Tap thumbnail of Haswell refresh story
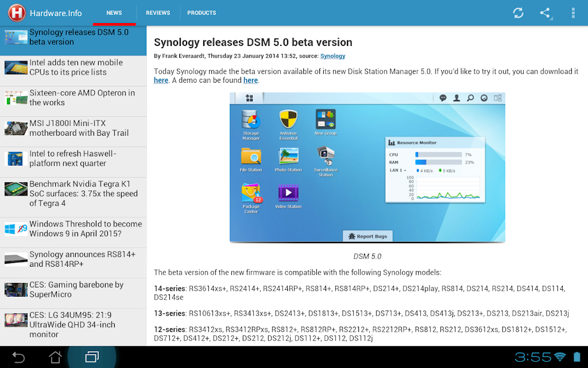The width and height of the screenshot is (588, 368). pyautogui.click(x=16, y=159)
